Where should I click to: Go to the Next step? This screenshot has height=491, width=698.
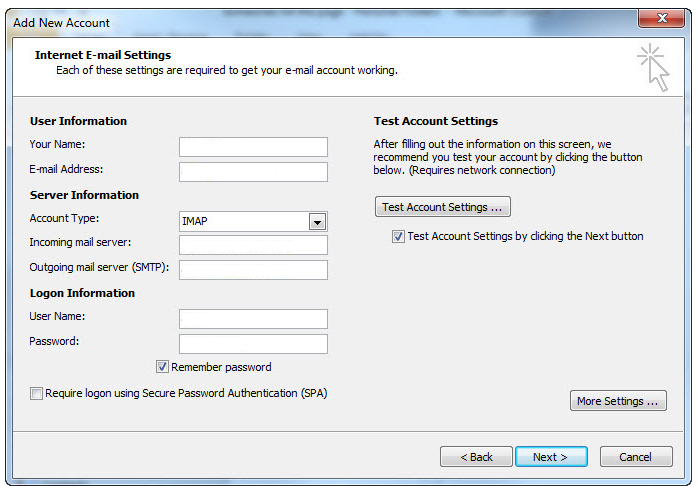pos(551,457)
